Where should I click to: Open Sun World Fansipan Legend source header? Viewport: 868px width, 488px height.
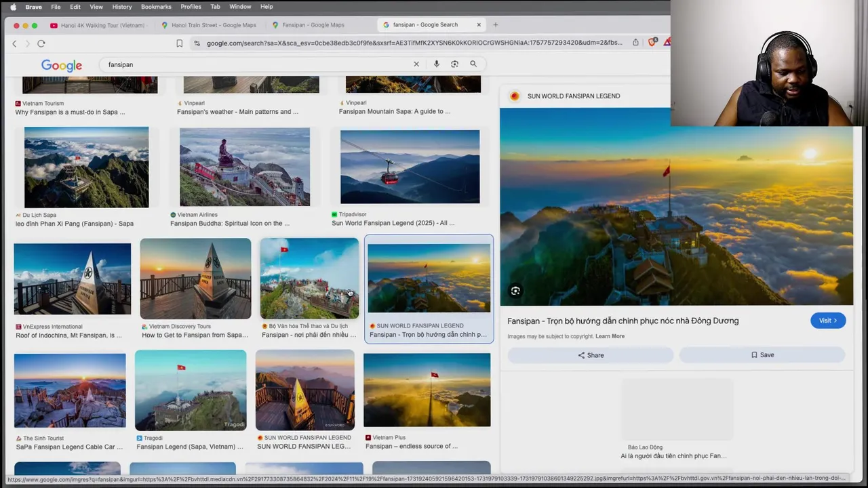click(574, 96)
